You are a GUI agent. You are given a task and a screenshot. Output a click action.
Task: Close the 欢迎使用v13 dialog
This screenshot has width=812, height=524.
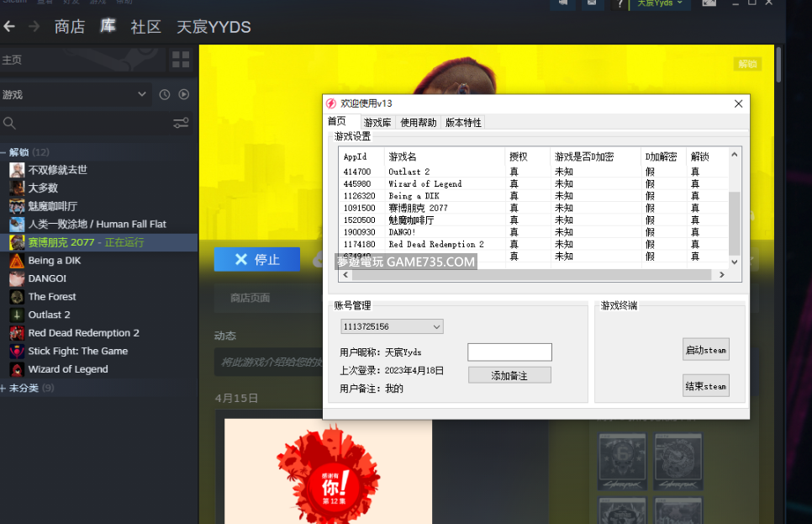[739, 103]
